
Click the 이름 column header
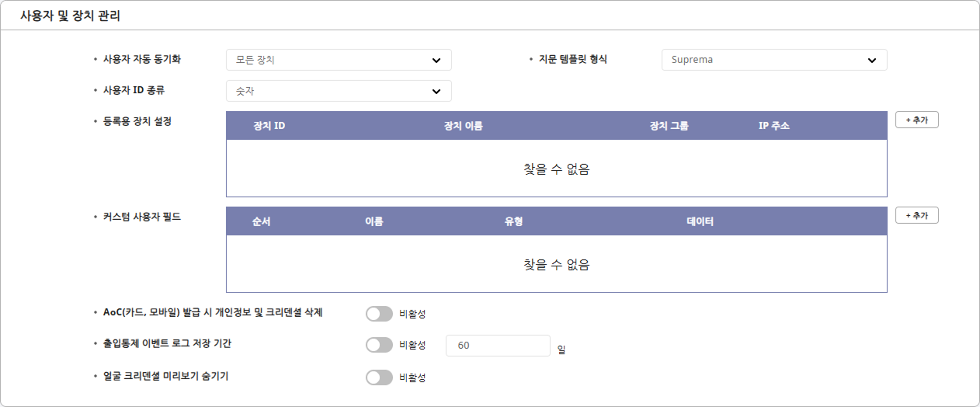pyautogui.click(x=374, y=221)
